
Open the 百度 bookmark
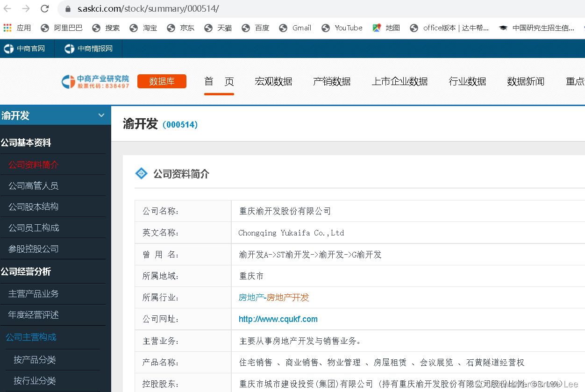click(256, 28)
